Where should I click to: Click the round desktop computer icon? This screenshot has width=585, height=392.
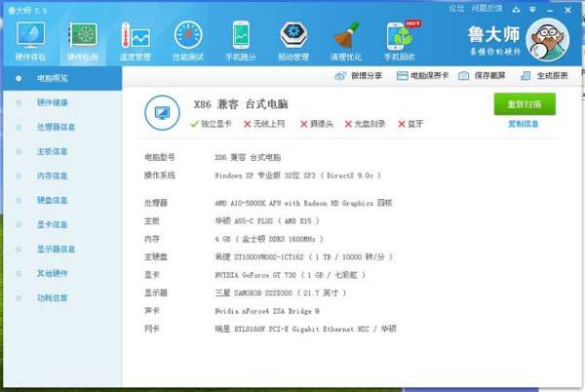pyautogui.click(x=162, y=113)
